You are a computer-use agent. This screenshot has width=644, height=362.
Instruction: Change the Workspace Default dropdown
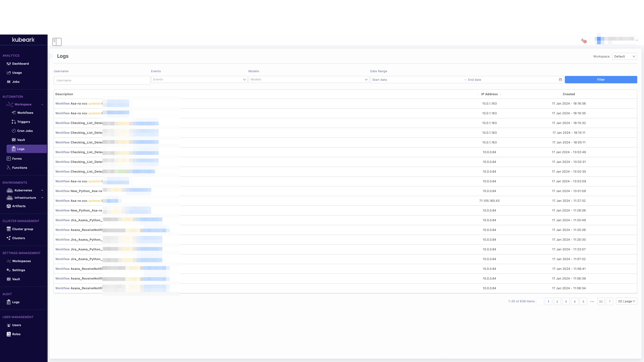coord(624,56)
